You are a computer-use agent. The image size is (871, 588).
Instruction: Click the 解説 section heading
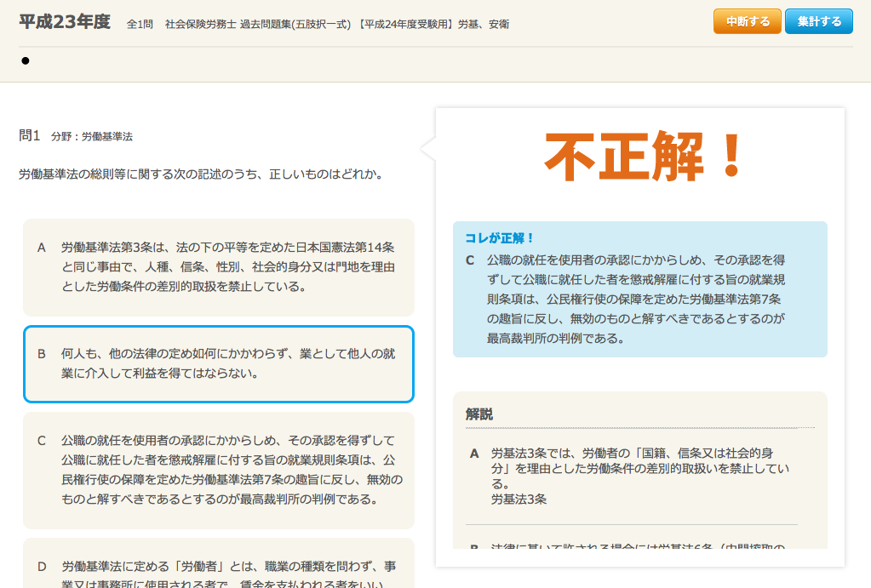point(479,414)
